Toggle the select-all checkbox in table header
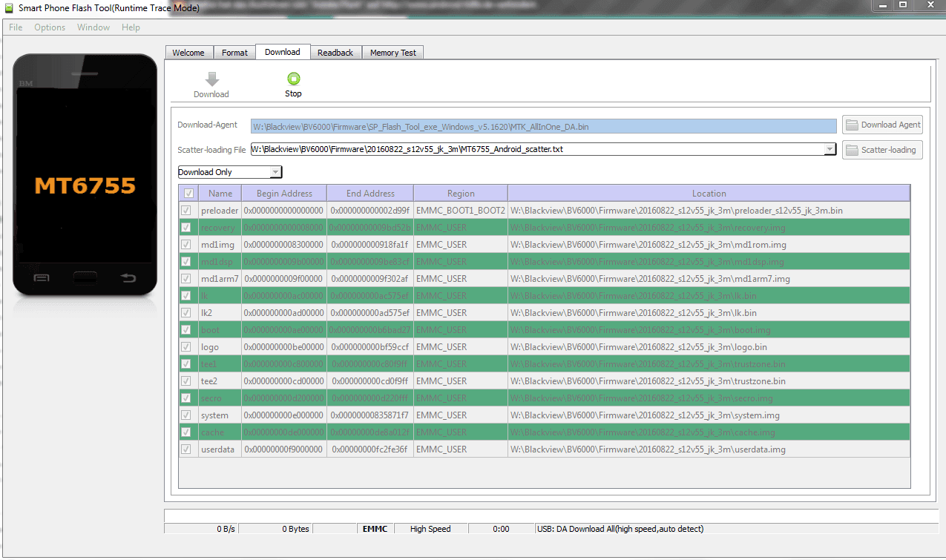 pos(188,194)
